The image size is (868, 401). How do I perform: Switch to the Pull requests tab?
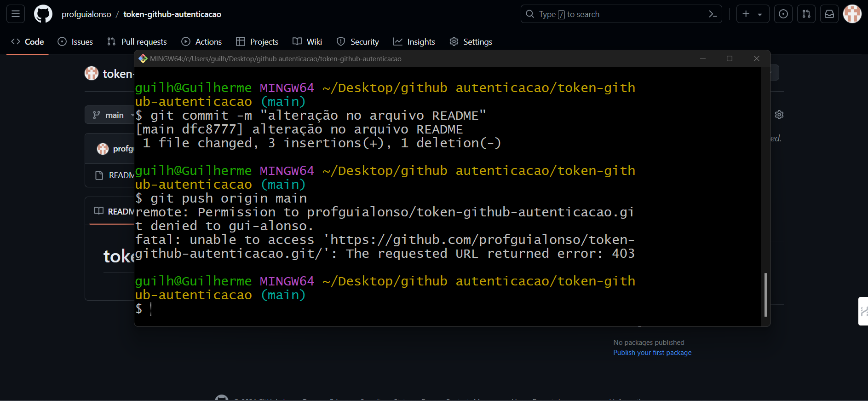point(137,42)
